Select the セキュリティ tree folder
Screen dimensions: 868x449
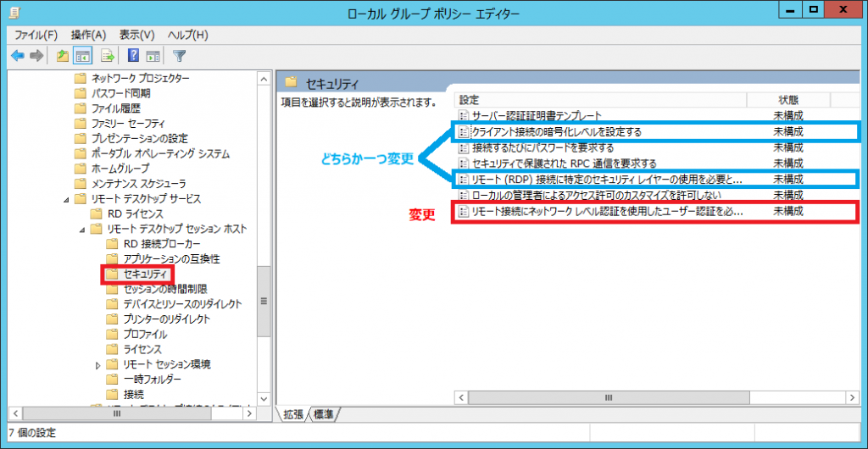(x=145, y=274)
